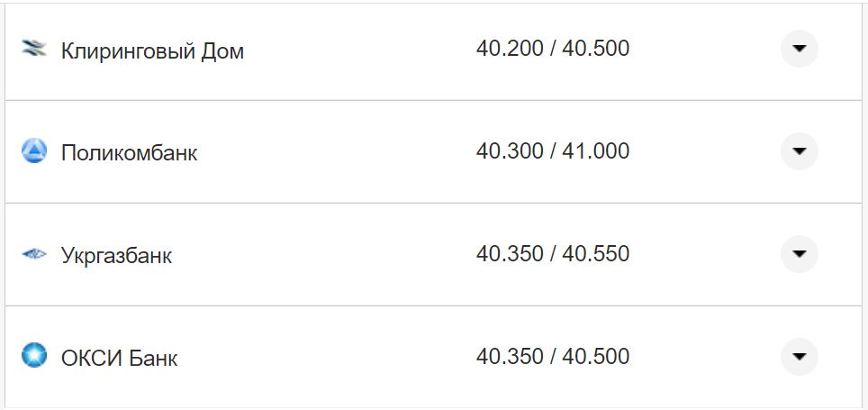This screenshot has height=410, width=868.
Task: Click the ОКСИ Банк round blue logo
Action: pos(33,356)
